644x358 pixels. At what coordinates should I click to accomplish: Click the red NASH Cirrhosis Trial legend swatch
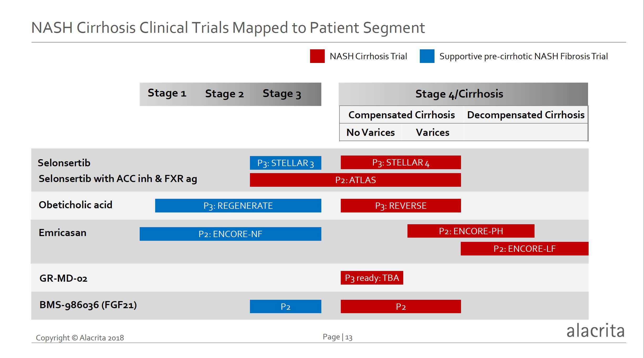point(317,56)
